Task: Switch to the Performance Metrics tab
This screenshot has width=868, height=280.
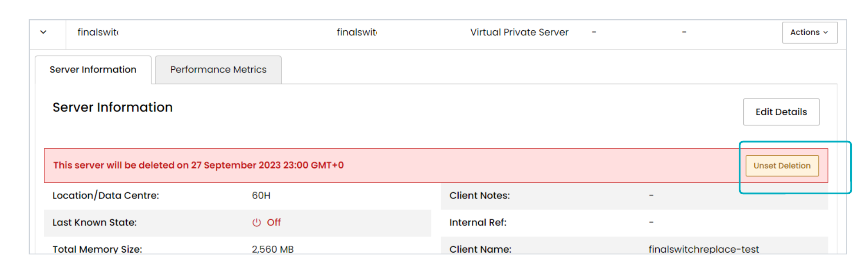Action: pos(218,69)
